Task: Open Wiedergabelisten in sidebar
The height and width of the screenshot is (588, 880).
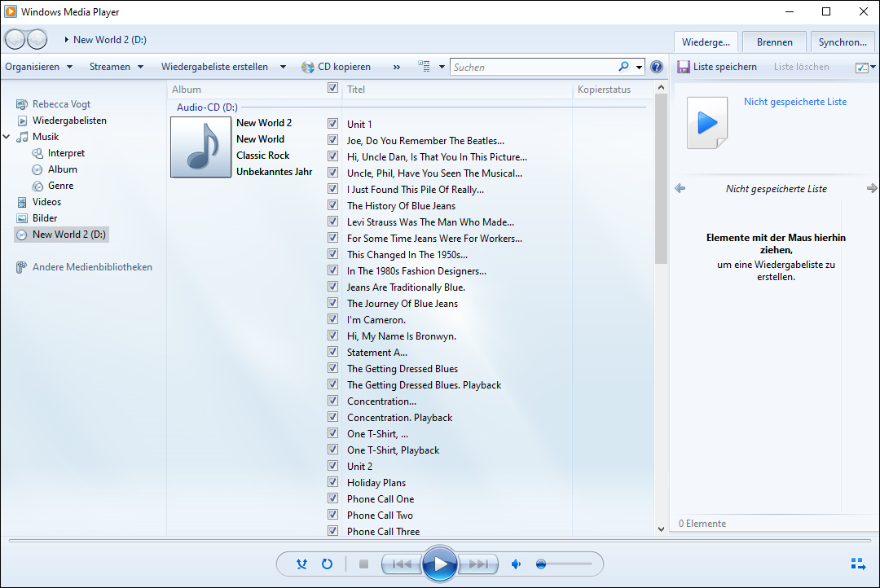Action: point(69,121)
